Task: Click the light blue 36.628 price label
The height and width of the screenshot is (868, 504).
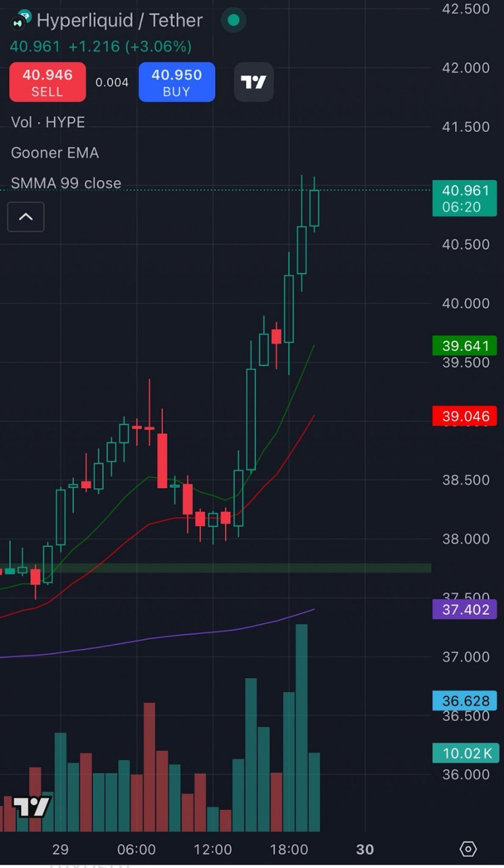Action: point(466,701)
